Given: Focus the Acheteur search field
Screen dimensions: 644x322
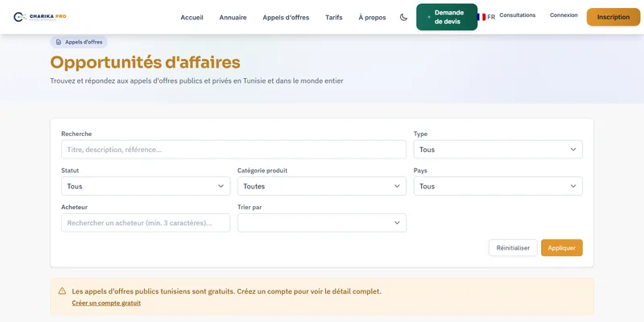Looking at the screenshot, I should [x=146, y=223].
